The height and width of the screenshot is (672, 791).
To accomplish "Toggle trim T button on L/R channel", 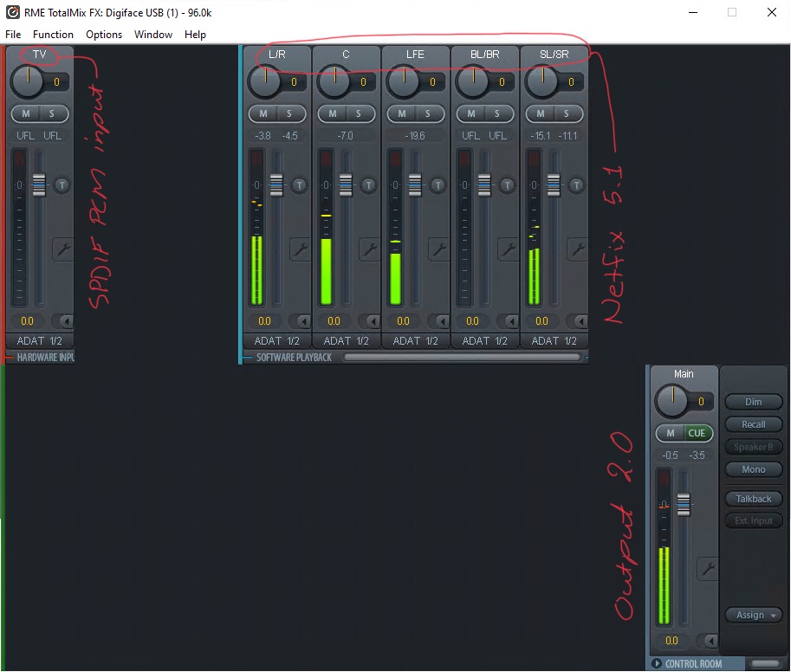I will [300, 184].
